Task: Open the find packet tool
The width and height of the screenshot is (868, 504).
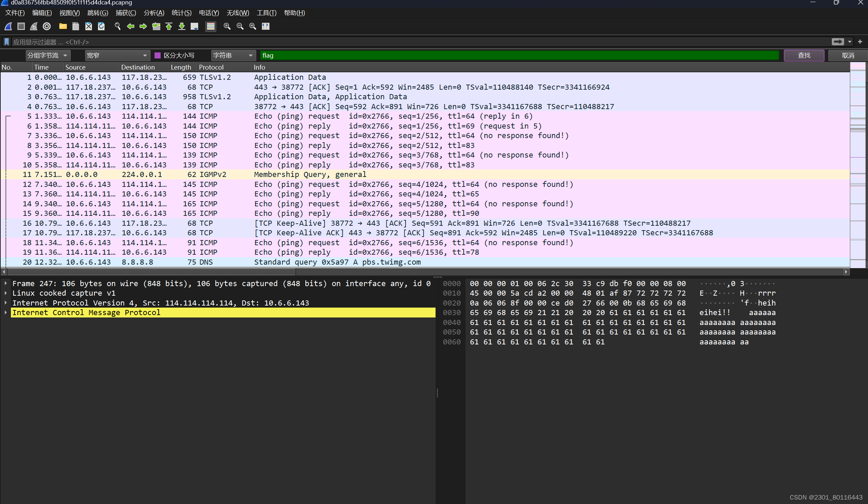Action: (x=117, y=26)
